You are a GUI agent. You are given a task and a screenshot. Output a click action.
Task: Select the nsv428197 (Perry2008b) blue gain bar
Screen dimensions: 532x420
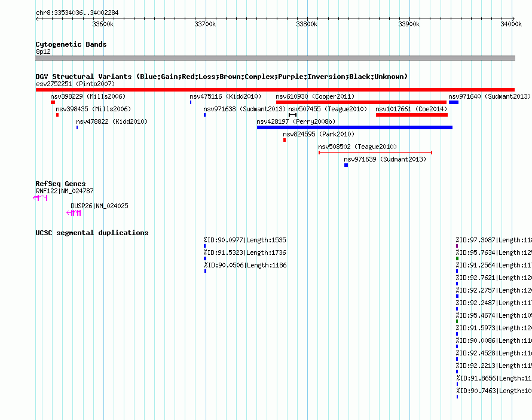(x=354, y=127)
